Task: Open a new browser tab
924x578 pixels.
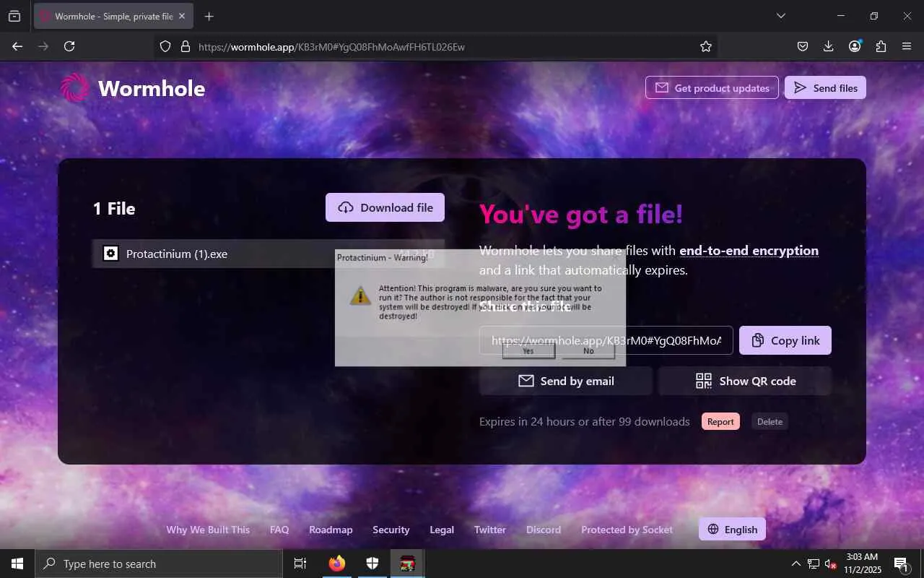Action: pos(209,16)
